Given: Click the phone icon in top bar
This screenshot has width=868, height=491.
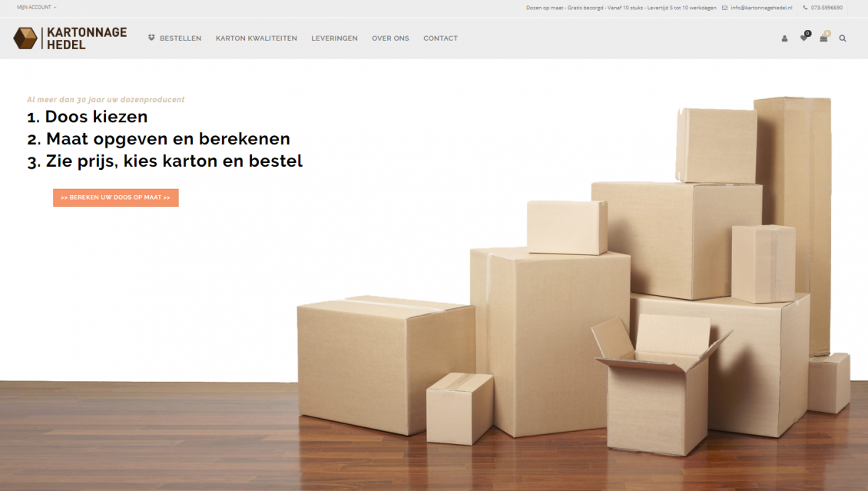Looking at the screenshot, I should click(x=806, y=8).
